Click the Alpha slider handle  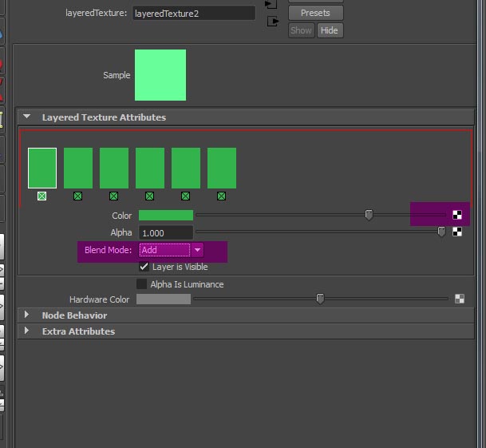441,232
